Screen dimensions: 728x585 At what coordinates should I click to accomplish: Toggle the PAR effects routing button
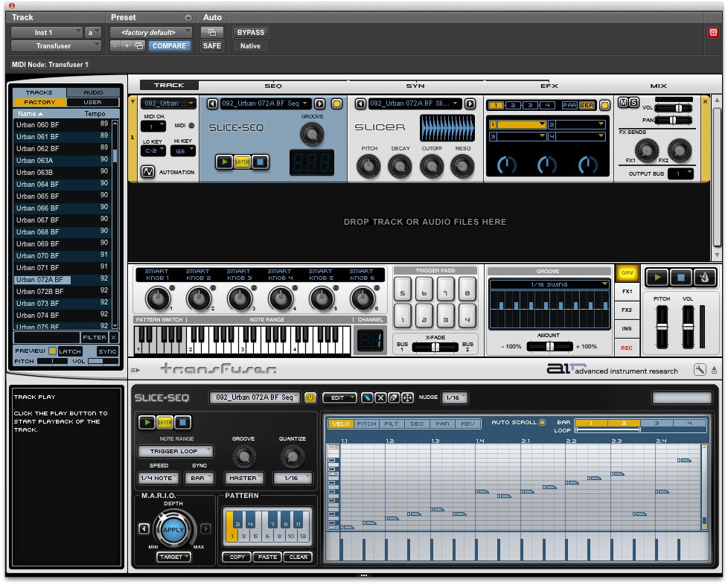coord(569,106)
